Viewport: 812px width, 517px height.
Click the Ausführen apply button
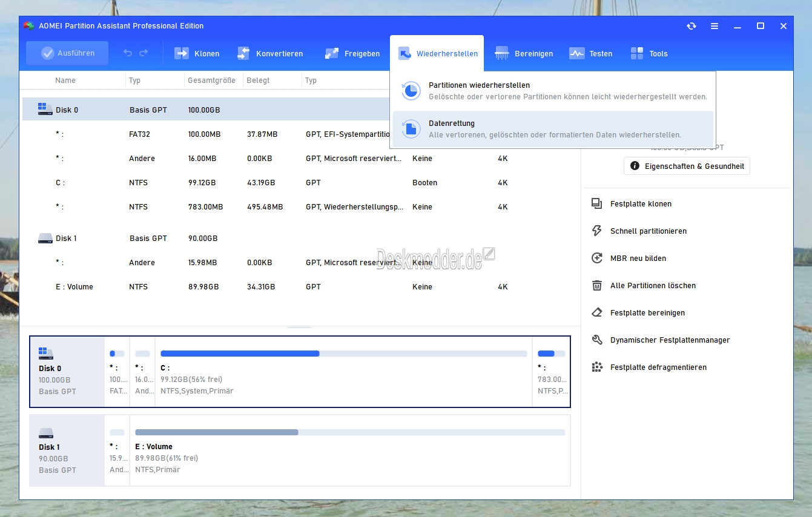pyautogui.click(x=67, y=53)
